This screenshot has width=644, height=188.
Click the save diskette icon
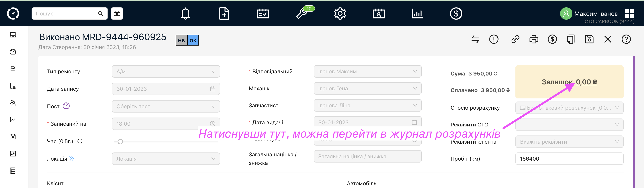[589, 39]
